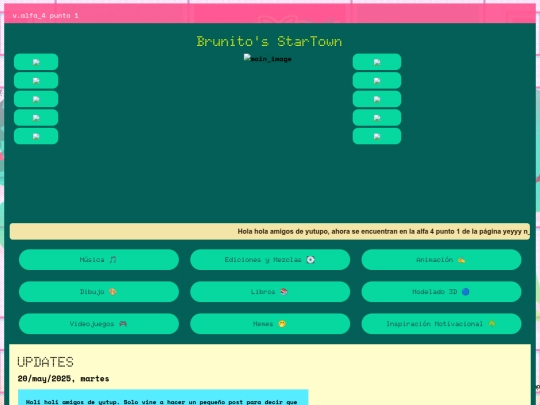Open Ediciones y Mezclas category
Viewport: 540px width, 405px height.
pyautogui.click(x=270, y=260)
